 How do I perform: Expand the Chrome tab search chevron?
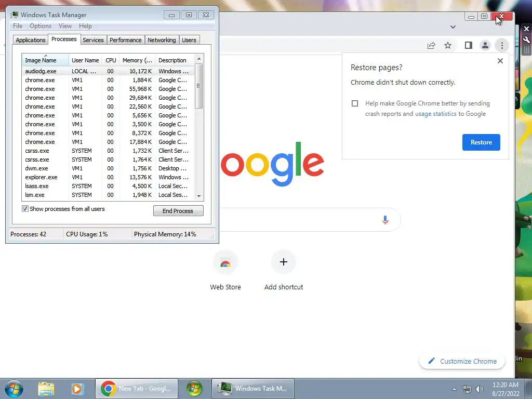click(x=453, y=27)
